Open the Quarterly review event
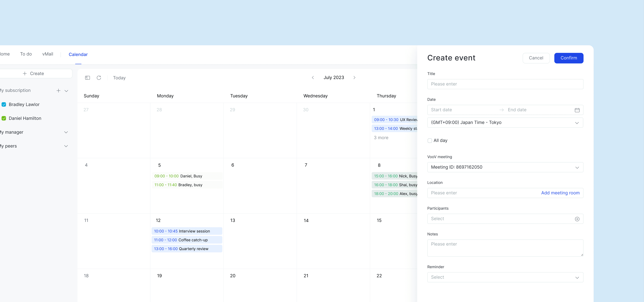This screenshot has height=302, width=644. coord(187,249)
